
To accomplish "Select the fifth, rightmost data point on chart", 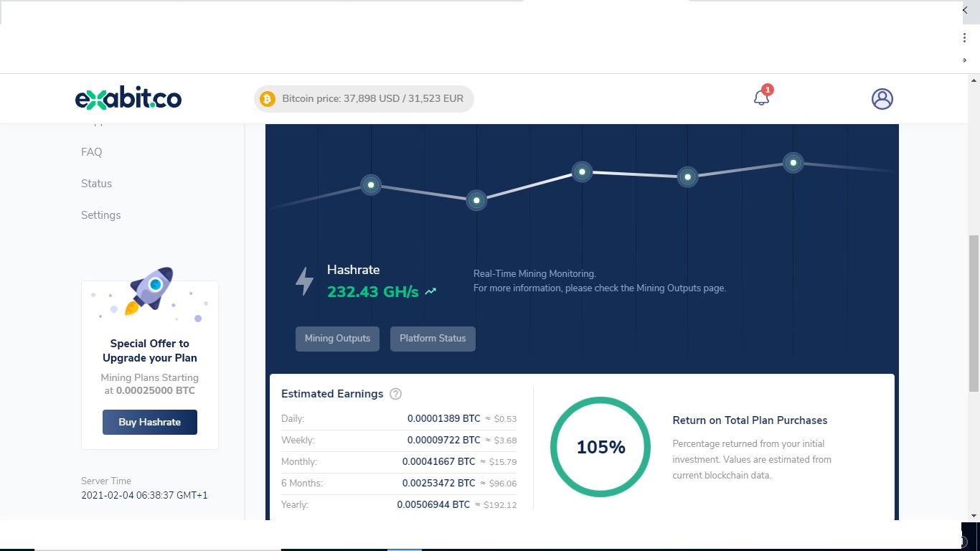I will (x=793, y=163).
